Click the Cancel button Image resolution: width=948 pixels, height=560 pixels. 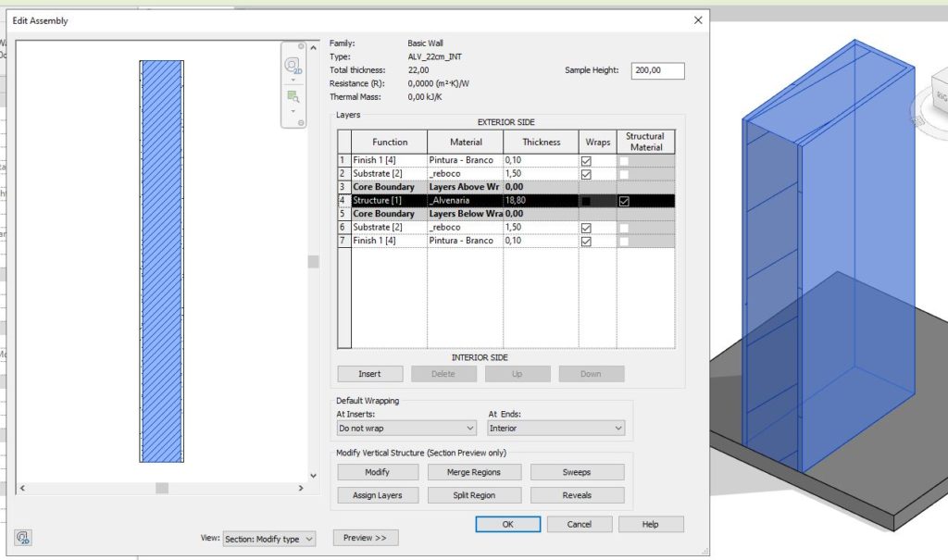coord(580,524)
